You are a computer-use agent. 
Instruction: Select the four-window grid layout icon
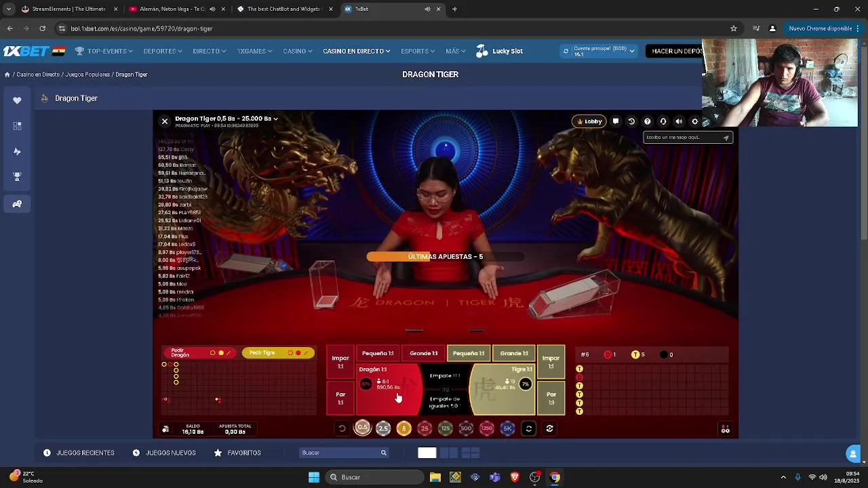pyautogui.click(x=471, y=453)
